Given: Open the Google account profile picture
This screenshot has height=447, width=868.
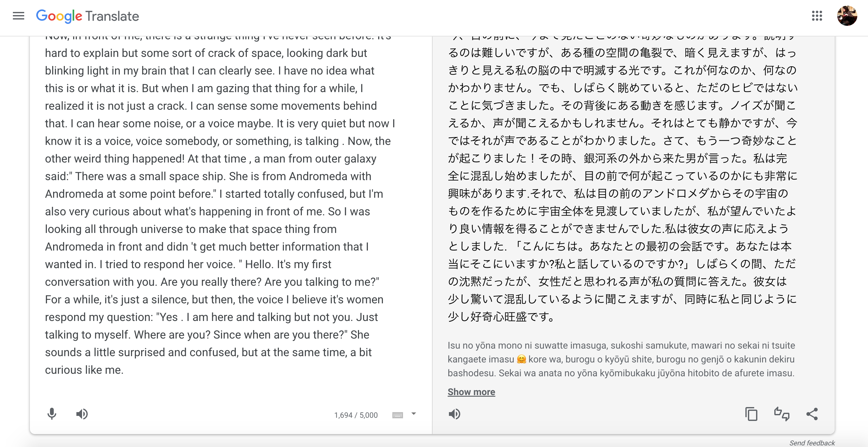Looking at the screenshot, I should 847,16.
